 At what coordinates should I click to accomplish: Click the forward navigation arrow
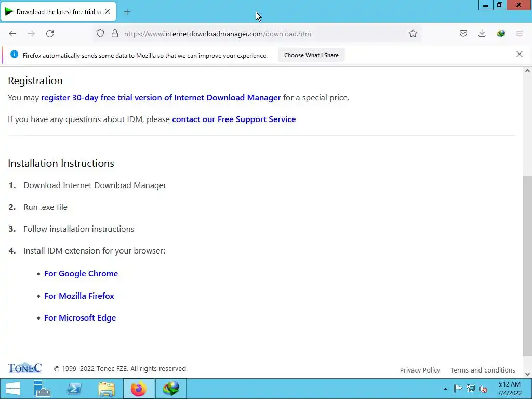tap(31, 34)
